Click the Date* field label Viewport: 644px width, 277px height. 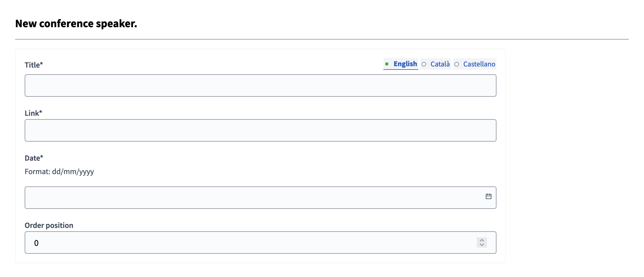tap(34, 158)
